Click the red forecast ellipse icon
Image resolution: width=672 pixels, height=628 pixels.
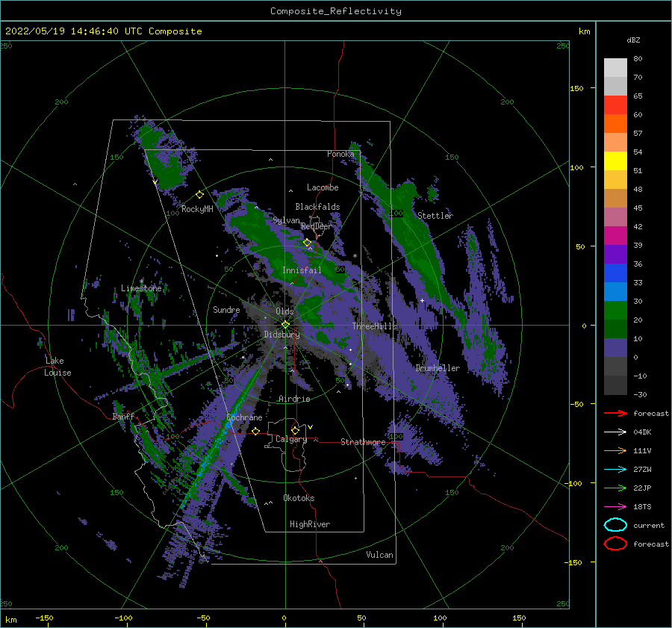point(615,544)
